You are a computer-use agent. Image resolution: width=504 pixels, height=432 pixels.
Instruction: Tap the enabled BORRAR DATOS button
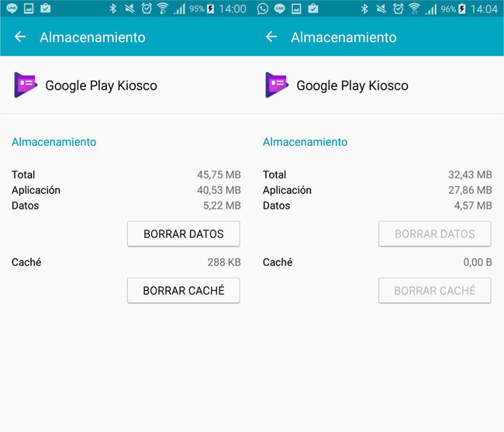pyautogui.click(x=184, y=233)
